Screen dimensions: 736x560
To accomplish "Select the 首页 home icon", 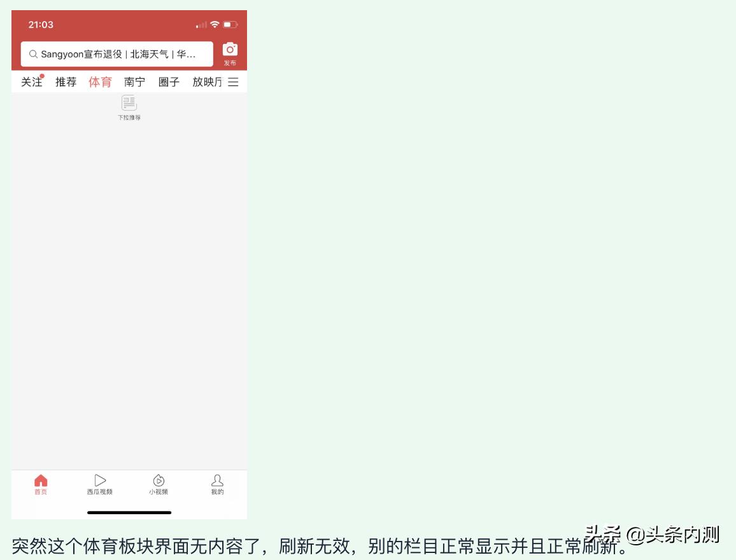I will coord(41,485).
